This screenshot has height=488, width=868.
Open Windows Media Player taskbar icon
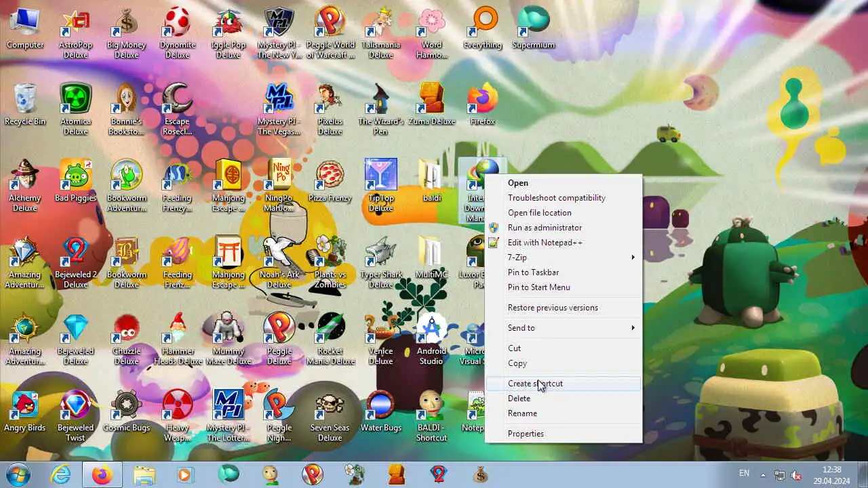click(x=184, y=474)
